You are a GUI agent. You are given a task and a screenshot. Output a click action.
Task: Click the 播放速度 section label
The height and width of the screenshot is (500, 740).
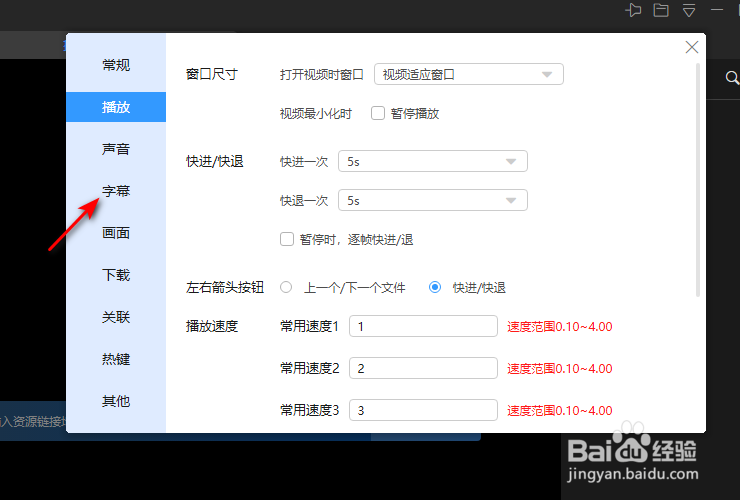212,326
